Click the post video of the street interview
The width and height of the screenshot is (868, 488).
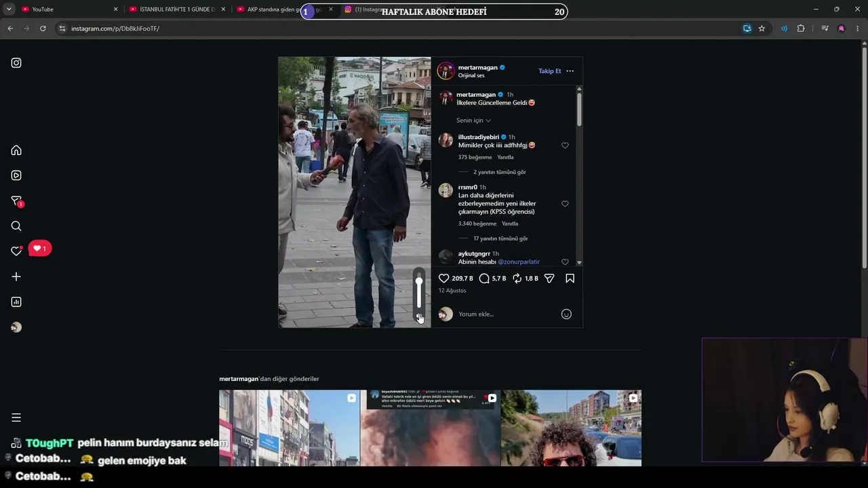pyautogui.click(x=355, y=192)
